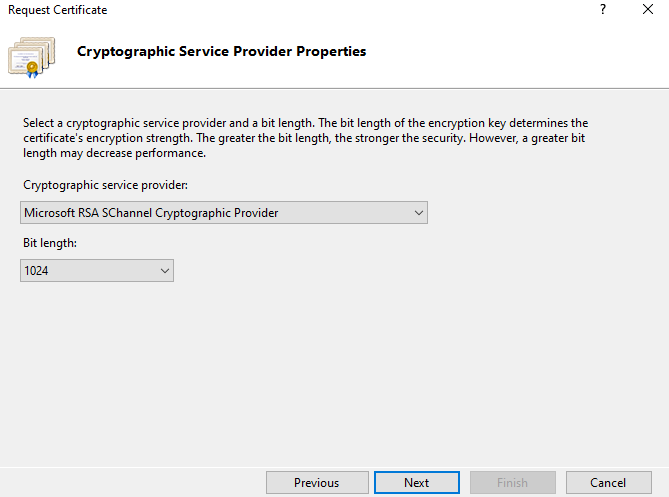Cancel the certificate request wizard
Image resolution: width=669 pixels, height=497 pixels.
coord(608,482)
